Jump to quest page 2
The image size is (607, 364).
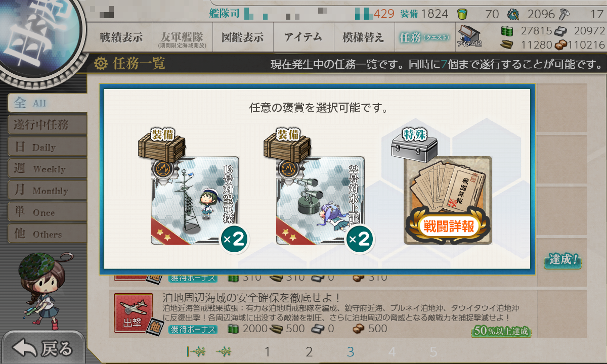309,352
